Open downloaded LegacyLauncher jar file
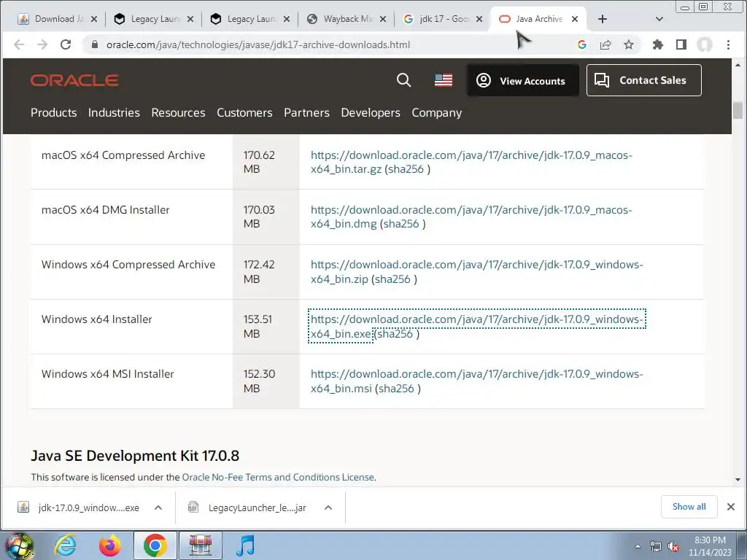This screenshot has width=747, height=560. pyautogui.click(x=248, y=507)
